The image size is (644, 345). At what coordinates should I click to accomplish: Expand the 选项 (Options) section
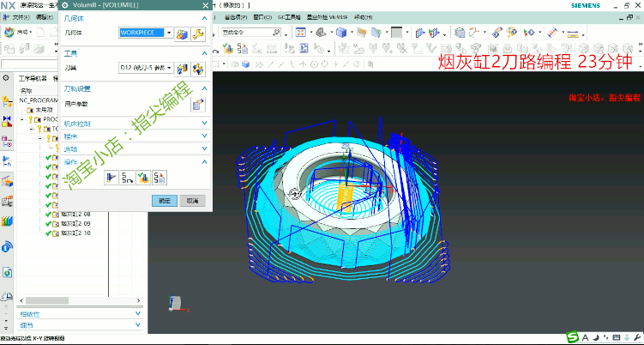click(205, 148)
